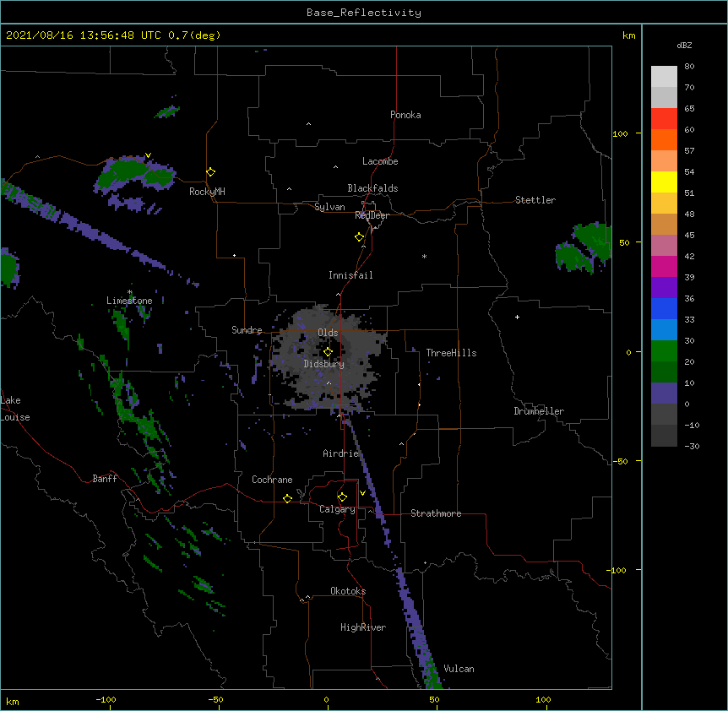Viewport: 728px width, 711px height.
Task: Click yellow v marker east of Calgary
Action: [x=362, y=493]
